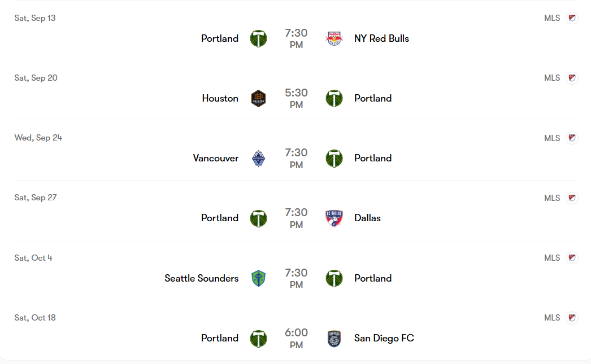Select the Dallas team name
Image resolution: width=591 pixels, height=364 pixels.
point(367,218)
